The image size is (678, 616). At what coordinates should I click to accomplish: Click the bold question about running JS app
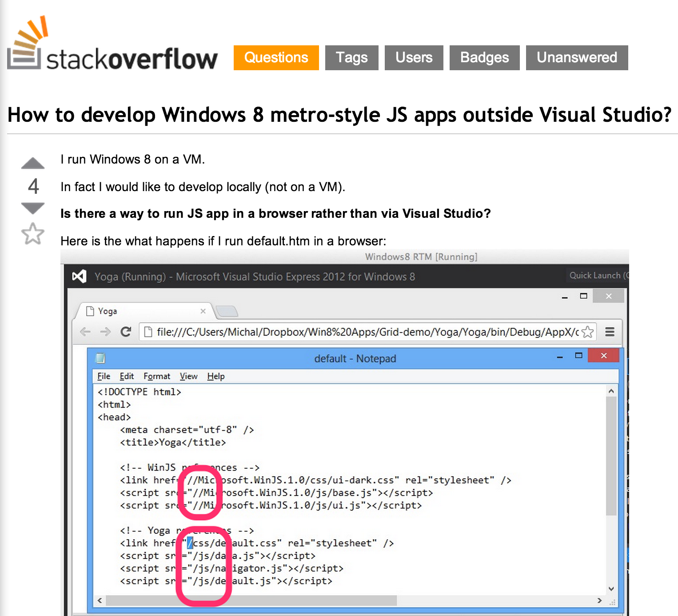(x=275, y=214)
